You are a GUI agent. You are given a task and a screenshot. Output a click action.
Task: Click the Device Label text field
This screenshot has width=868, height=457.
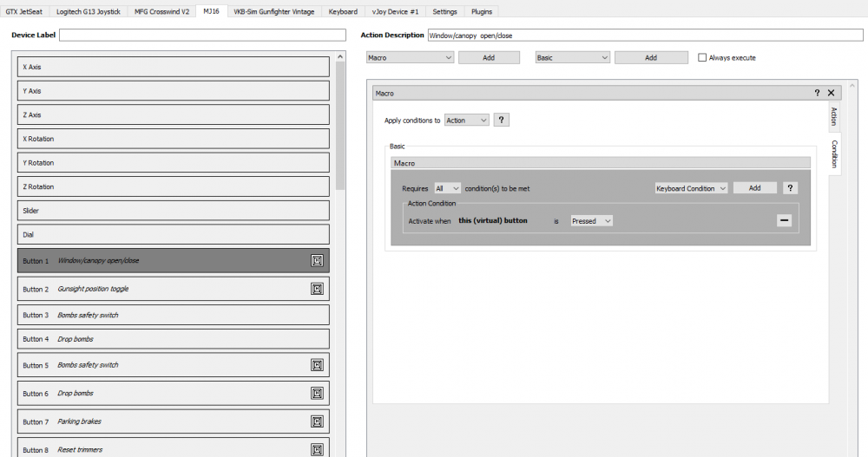coord(202,35)
